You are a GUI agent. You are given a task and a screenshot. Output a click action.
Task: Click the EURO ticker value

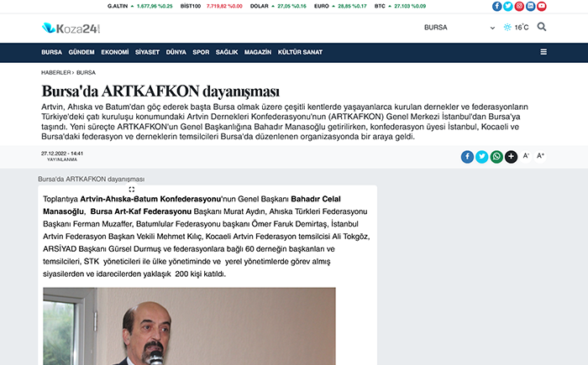click(352, 6)
